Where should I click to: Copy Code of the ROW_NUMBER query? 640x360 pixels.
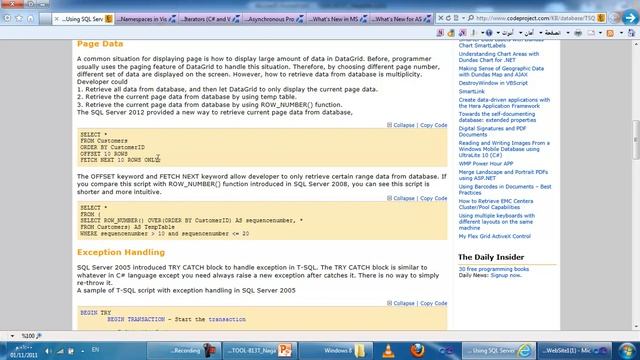(x=433, y=198)
